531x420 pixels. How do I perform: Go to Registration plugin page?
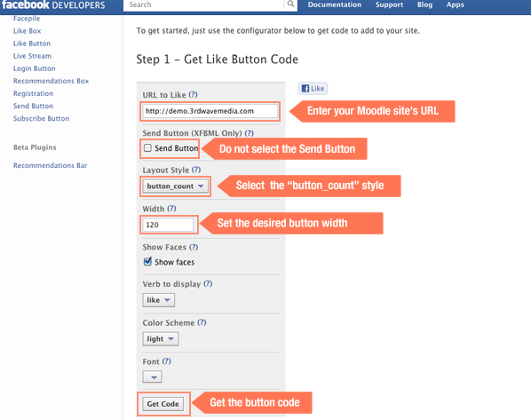pyautogui.click(x=33, y=93)
